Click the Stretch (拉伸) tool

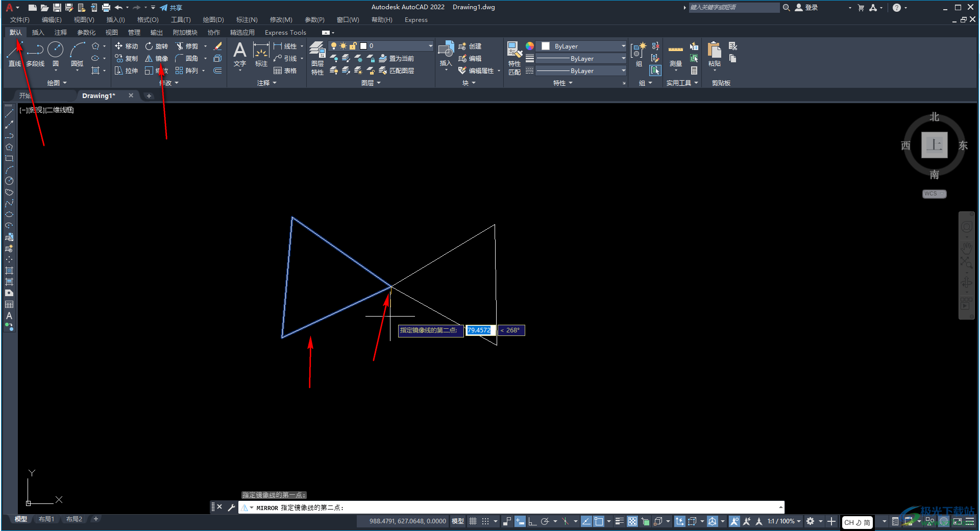[126, 70]
